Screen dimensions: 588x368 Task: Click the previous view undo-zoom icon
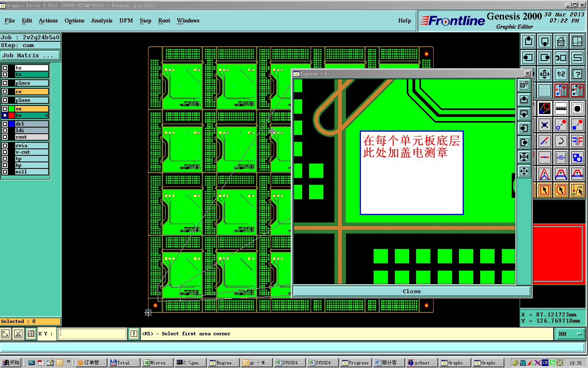tap(561, 58)
